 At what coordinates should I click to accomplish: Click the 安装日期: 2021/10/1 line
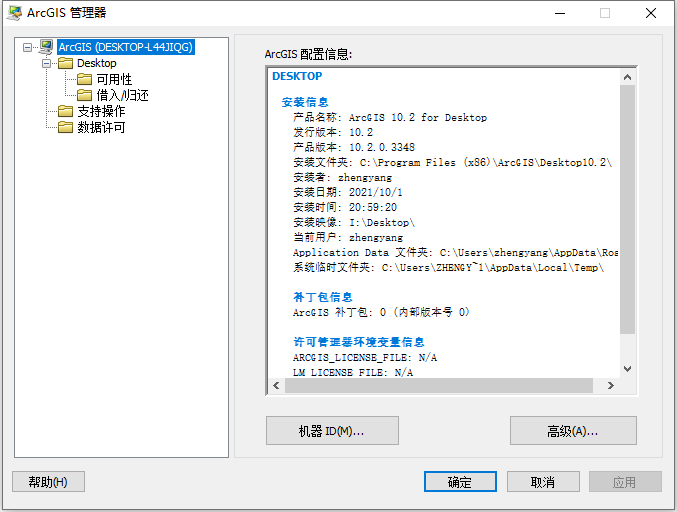(x=348, y=192)
